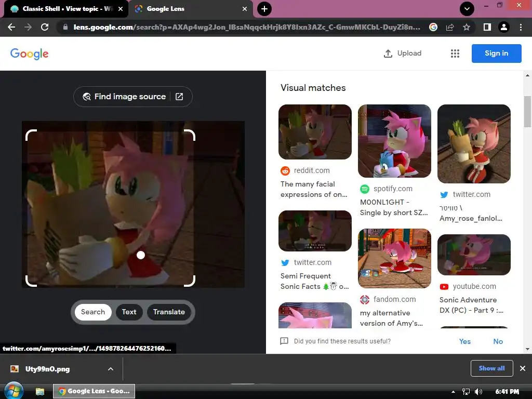Show hidden system tray icons
Image resolution: width=532 pixels, height=399 pixels.
pos(453,392)
